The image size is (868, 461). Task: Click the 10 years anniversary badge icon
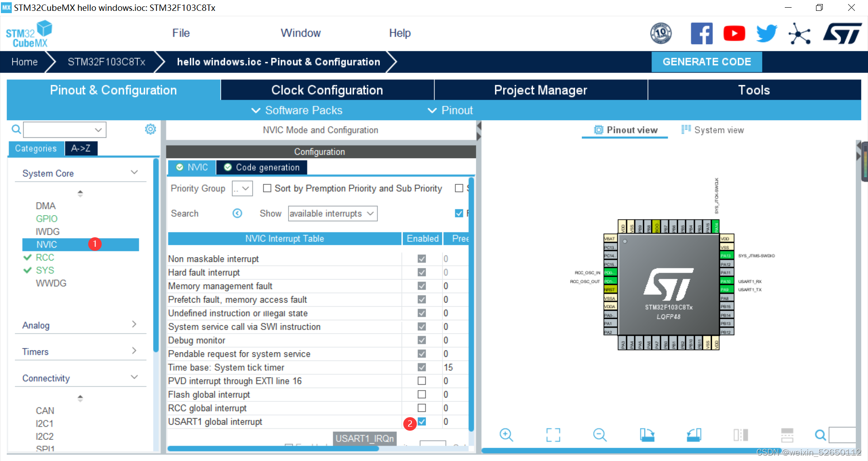pos(661,33)
